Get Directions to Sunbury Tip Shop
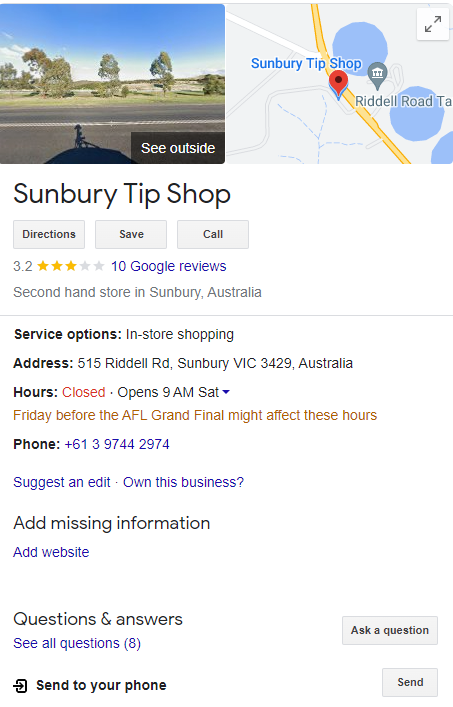Screen dimensions: 453x707 point(49,234)
